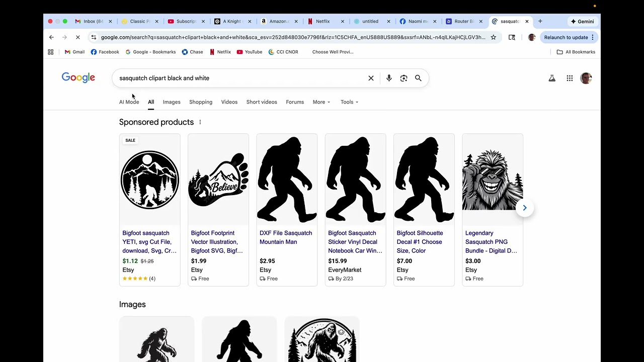Screen dimensions: 644x362
Task: Click the EveryMarket seller name
Action: click(x=345, y=270)
